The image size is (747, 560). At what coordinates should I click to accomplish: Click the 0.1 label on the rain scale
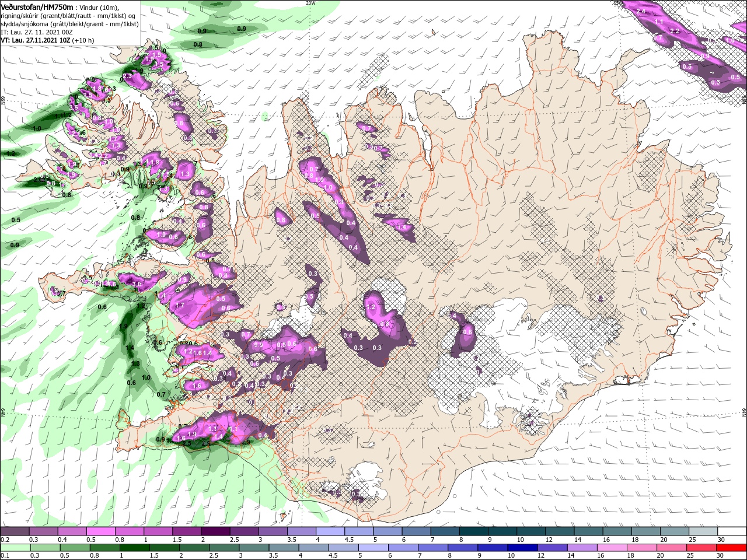coord(5,556)
